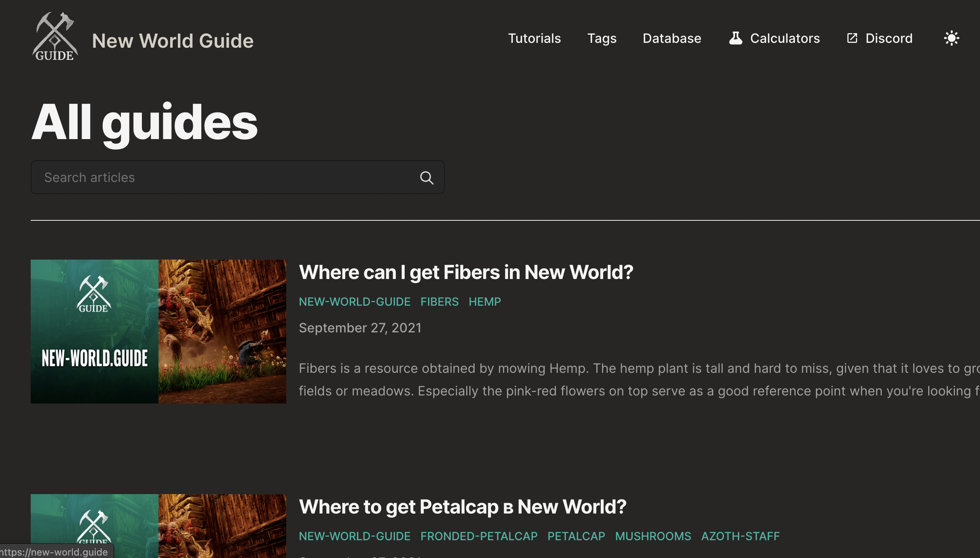
Task: Click the 'September 27, 2021' date text
Action: pos(360,328)
